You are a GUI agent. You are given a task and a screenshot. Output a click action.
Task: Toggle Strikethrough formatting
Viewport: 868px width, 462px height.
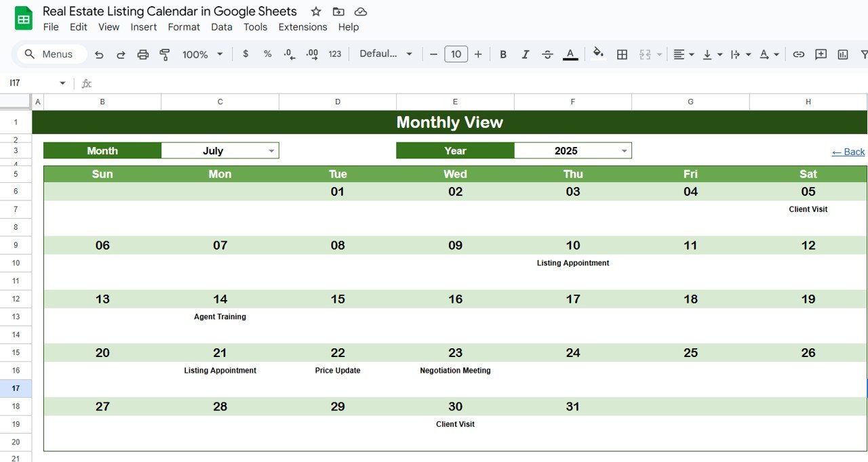[548, 54]
